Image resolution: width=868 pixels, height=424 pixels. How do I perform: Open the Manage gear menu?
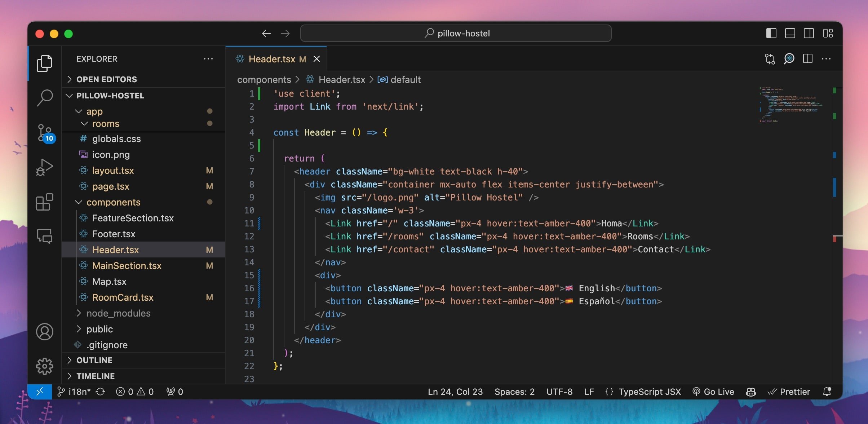(x=44, y=366)
